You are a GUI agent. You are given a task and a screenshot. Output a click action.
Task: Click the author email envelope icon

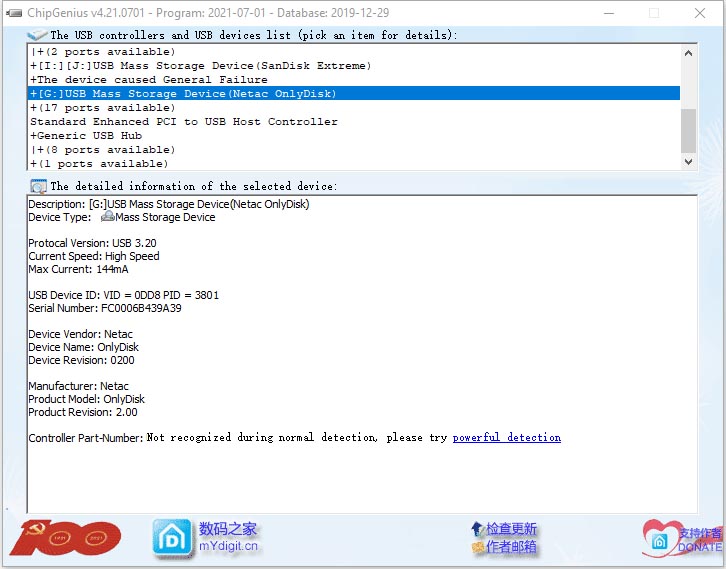pyautogui.click(x=477, y=547)
